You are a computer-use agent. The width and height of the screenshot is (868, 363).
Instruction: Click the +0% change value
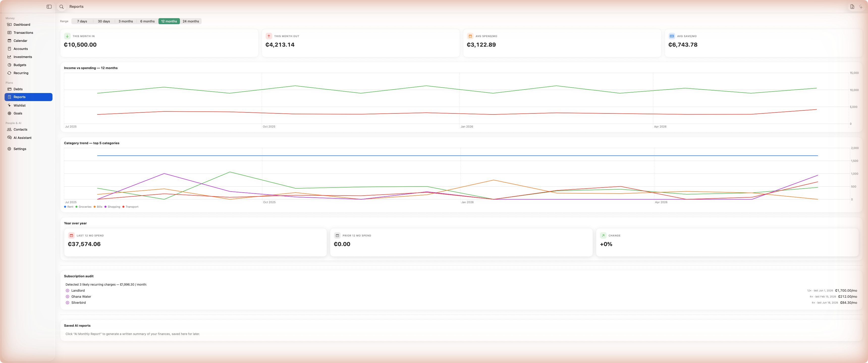tap(606, 244)
